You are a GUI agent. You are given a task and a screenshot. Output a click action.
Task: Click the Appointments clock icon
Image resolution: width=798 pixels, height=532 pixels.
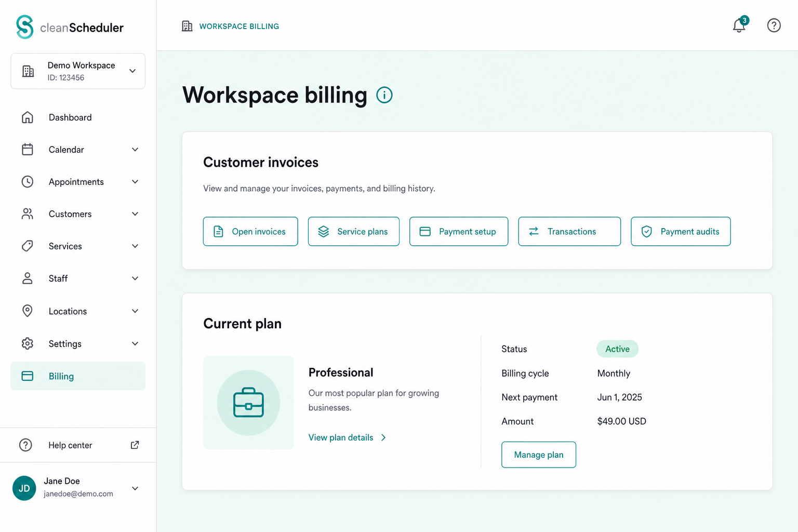pos(28,182)
